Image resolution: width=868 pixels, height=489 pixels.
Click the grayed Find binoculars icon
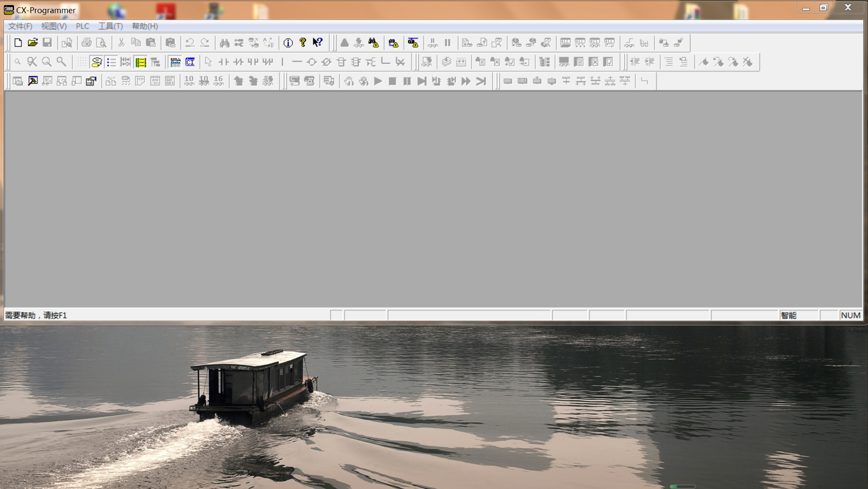(x=224, y=42)
